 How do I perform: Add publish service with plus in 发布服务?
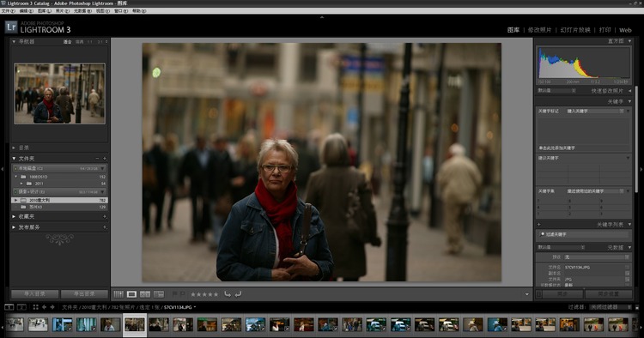point(105,226)
